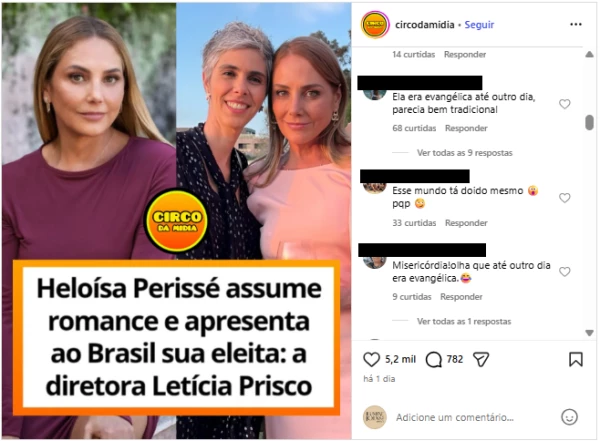Expand 'Ver todas as 1 respostas'
Screen dimensions: 600x441
coord(464,321)
